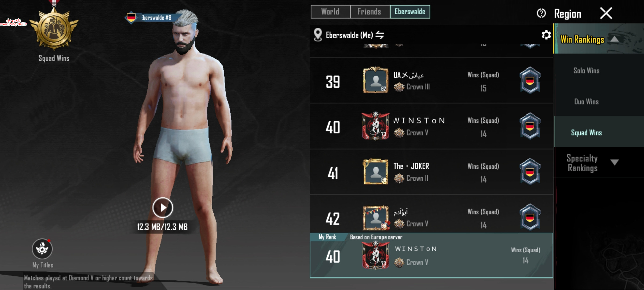Select the Solo Wins ranking option
Viewport: 644px width, 290px height.
click(x=586, y=71)
